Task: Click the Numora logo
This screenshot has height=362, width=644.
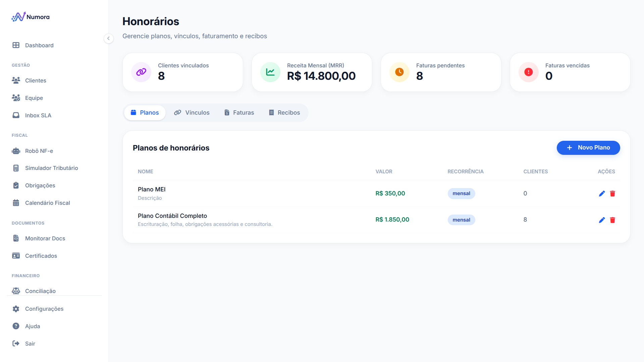Action: [31, 17]
